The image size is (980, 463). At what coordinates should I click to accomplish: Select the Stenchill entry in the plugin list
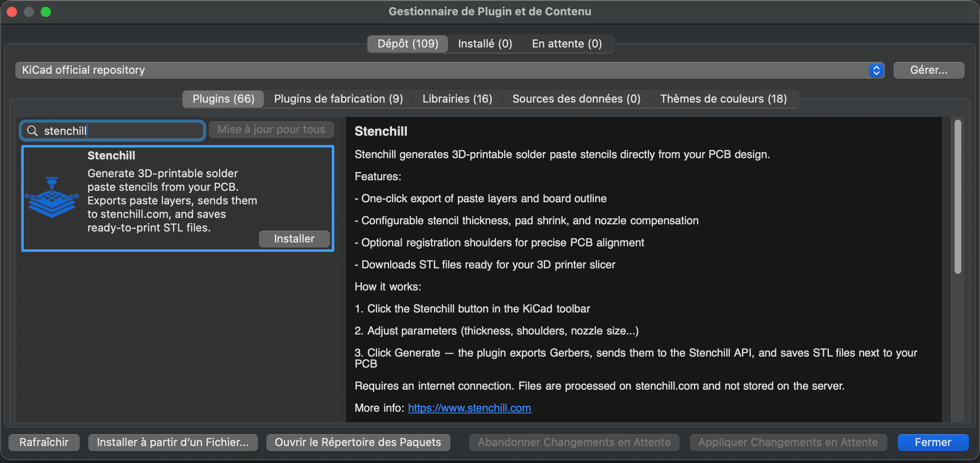(178, 198)
